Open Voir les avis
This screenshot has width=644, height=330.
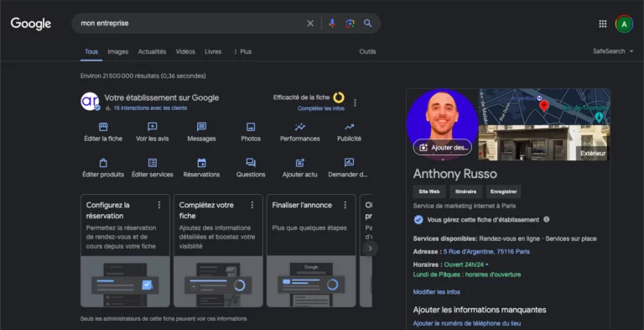153,133
